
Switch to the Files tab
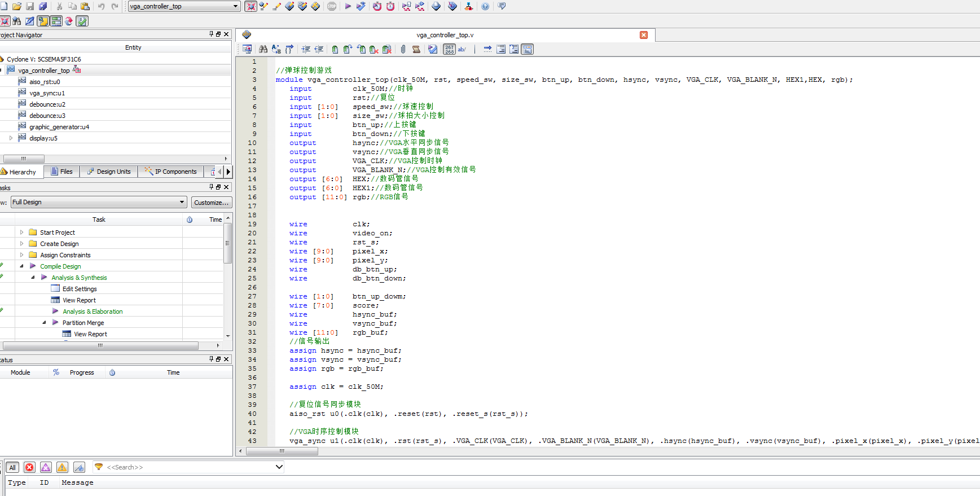(x=61, y=172)
